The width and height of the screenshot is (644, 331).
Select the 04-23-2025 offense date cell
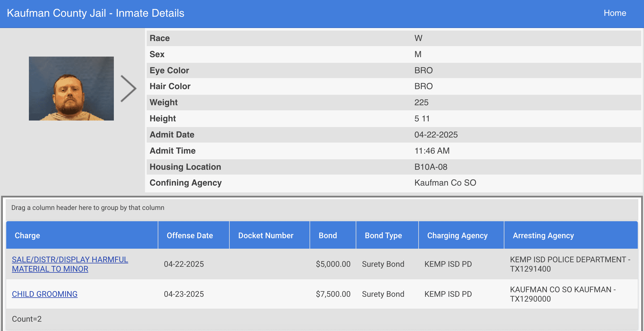pos(184,294)
